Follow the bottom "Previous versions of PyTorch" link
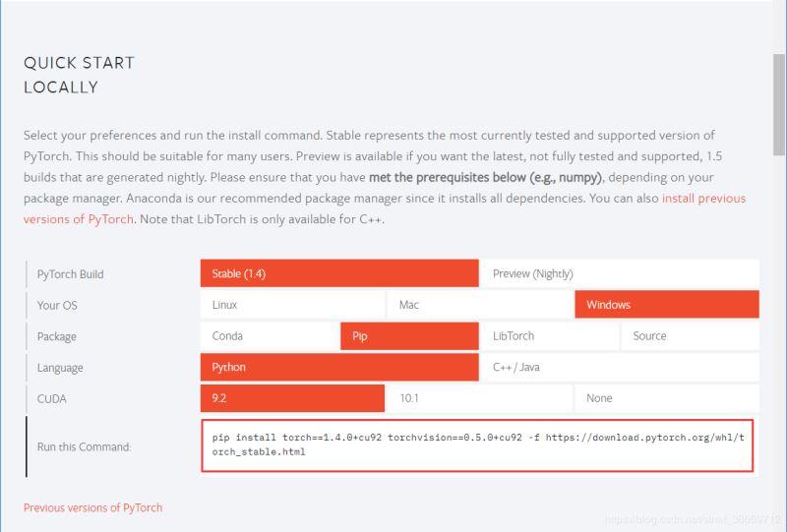 click(93, 507)
